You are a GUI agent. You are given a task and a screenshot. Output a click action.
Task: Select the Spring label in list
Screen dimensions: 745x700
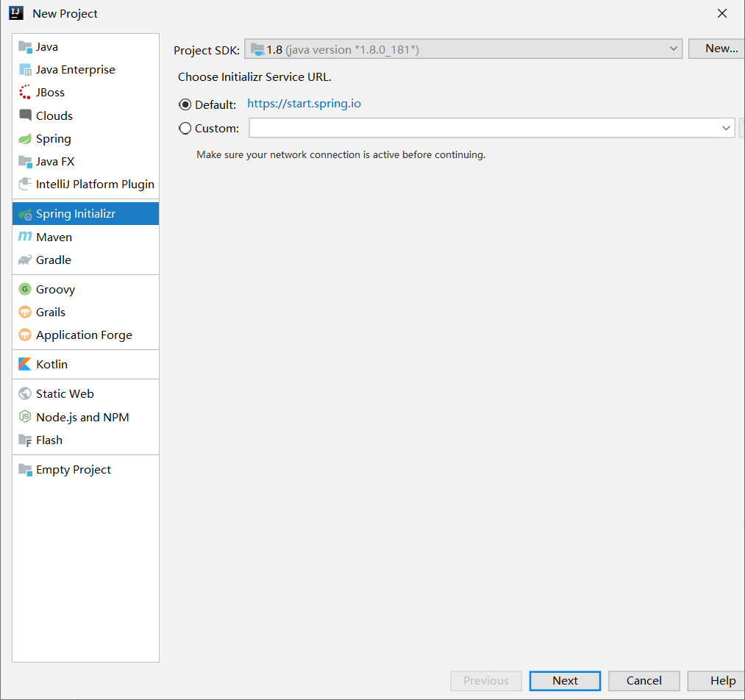(x=54, y=139)
